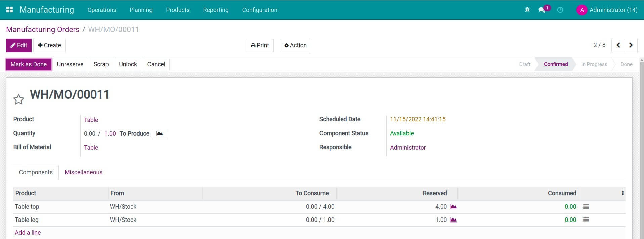Open the conversations message icon
644x239 pixels.
[x=542, y=10]
